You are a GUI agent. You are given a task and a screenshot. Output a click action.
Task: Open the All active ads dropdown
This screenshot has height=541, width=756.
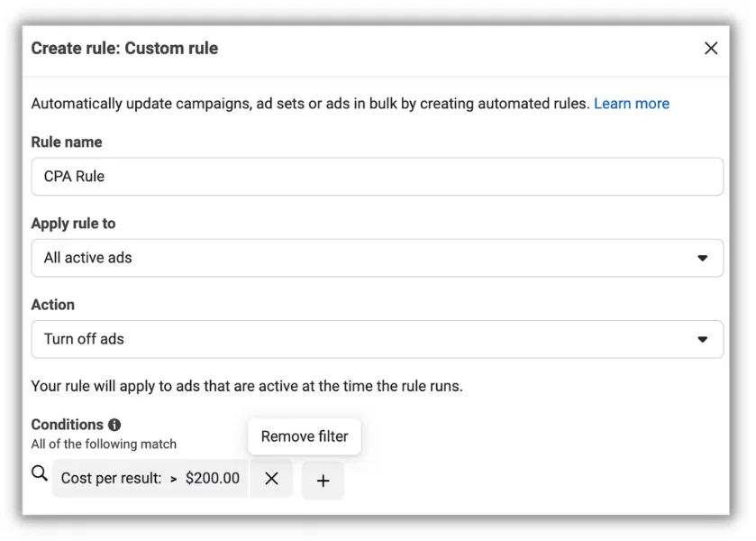(x=377, y=258)
